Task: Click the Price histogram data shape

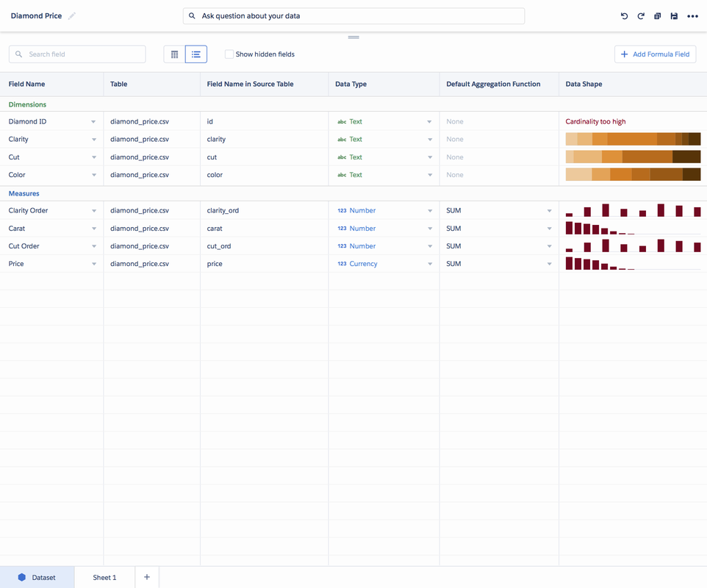Action: coord(633,263)
